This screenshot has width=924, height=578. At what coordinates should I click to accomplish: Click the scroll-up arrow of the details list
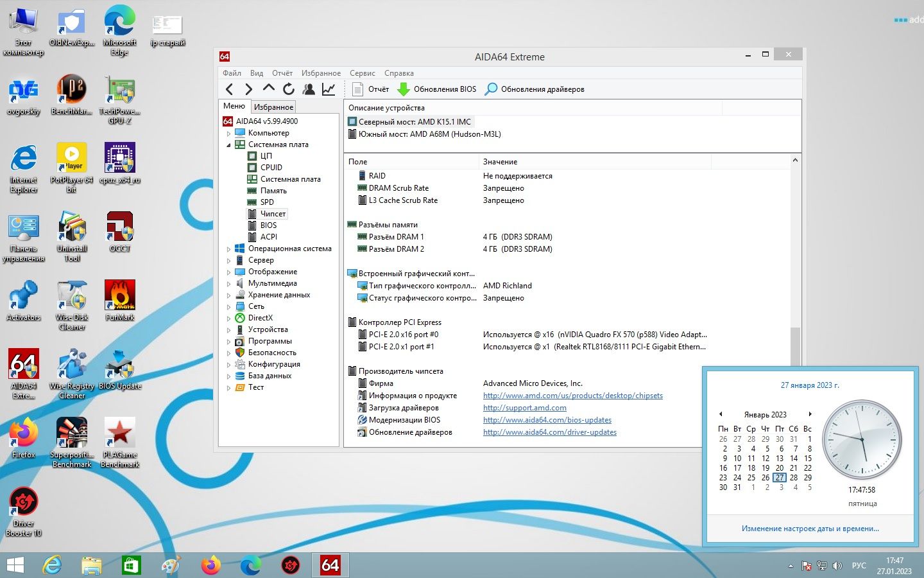pos(796,161)
